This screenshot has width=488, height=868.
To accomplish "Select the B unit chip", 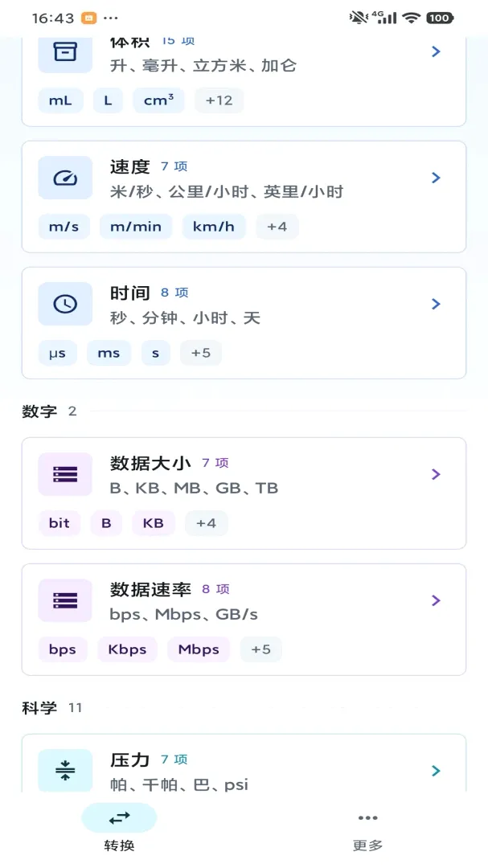I will pos(106,523).
